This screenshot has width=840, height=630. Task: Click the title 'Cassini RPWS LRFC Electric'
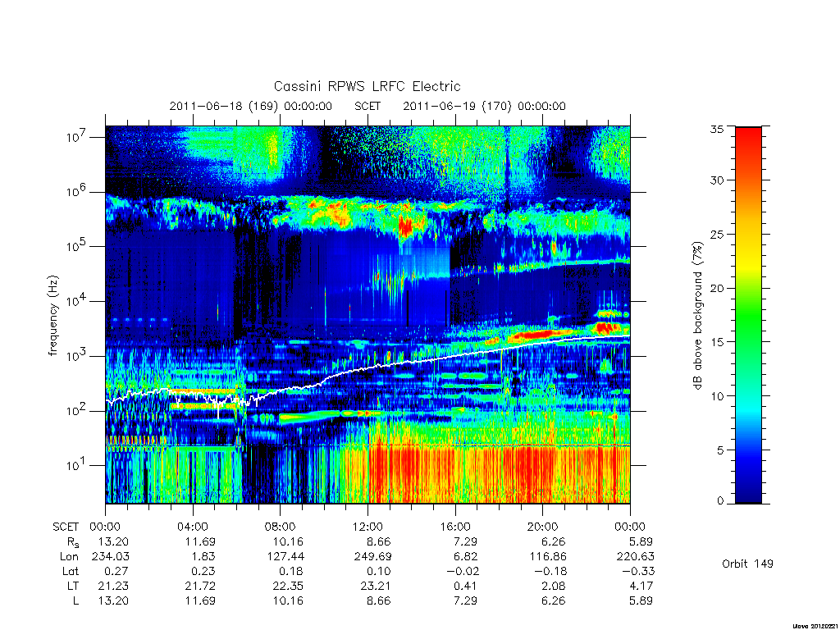pyautogui.click(x=367, y=86)
